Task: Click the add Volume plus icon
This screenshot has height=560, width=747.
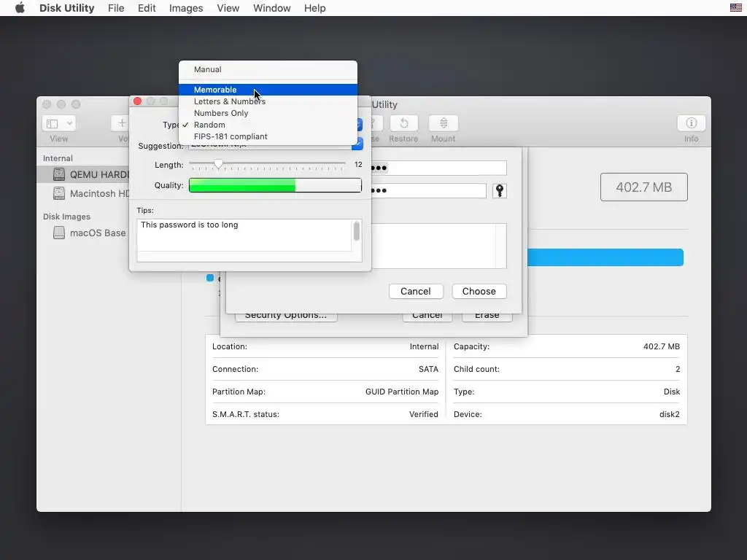Action: pos(122,123)
